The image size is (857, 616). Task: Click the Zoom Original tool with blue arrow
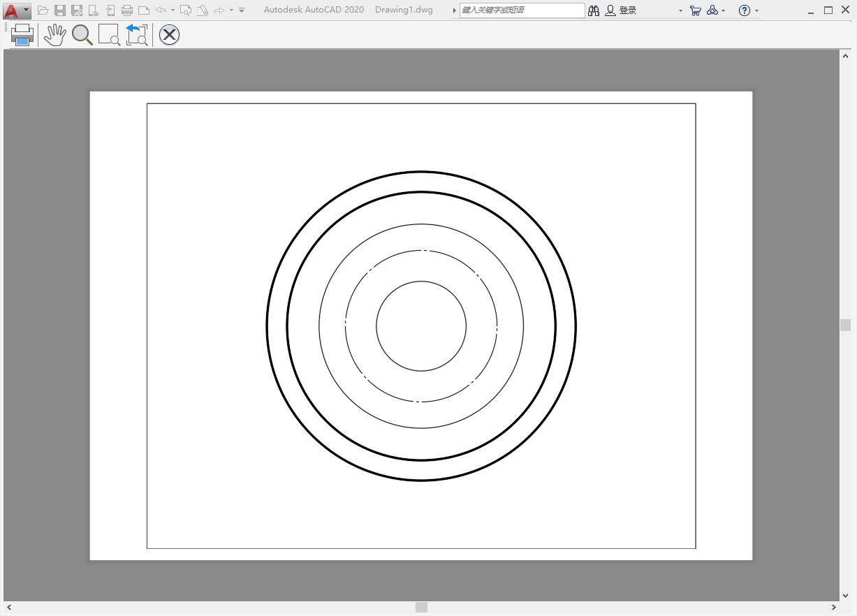[137, 35]
